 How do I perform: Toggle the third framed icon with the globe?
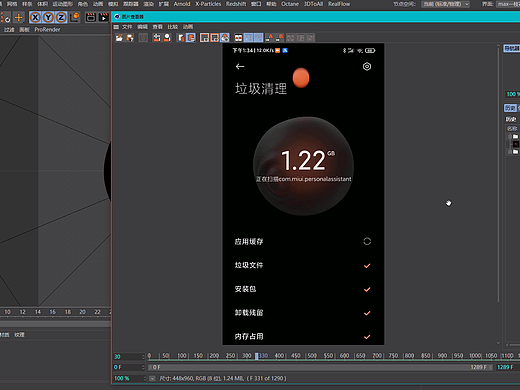pos(225,38)
